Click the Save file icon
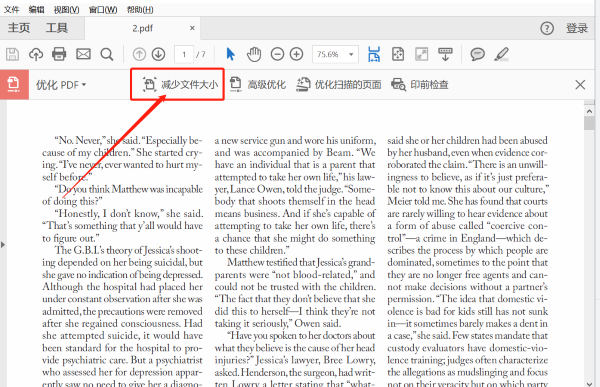This screenshot has height=387, width=600. tap(12, 54)
